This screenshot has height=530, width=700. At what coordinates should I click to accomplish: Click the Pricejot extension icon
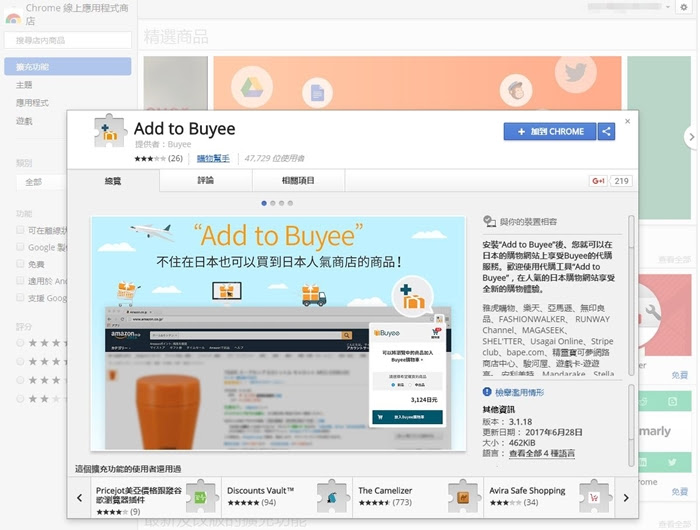click(201, 497)
